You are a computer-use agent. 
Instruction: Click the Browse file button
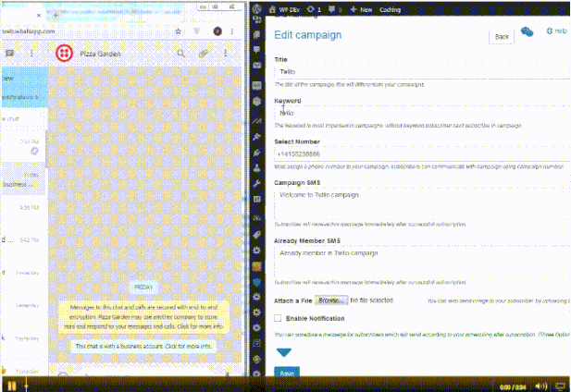(331, 300)
